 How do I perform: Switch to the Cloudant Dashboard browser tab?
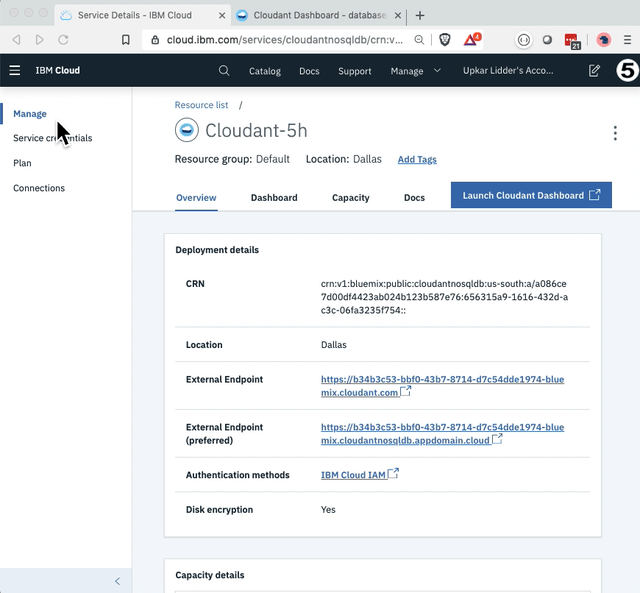pyautogui.click(x=318, y=16)
